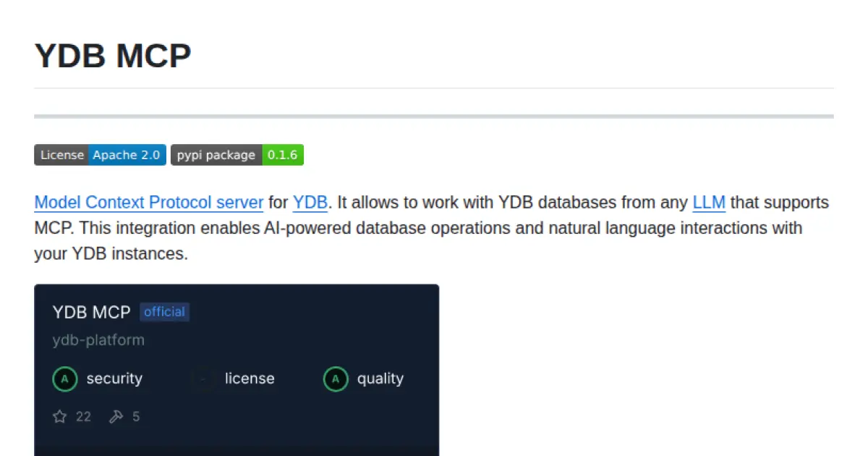Image resolution: width=868 pixels, height=456 pixels.
Task: Click the quality label text
Action: (x=380, y=379)
